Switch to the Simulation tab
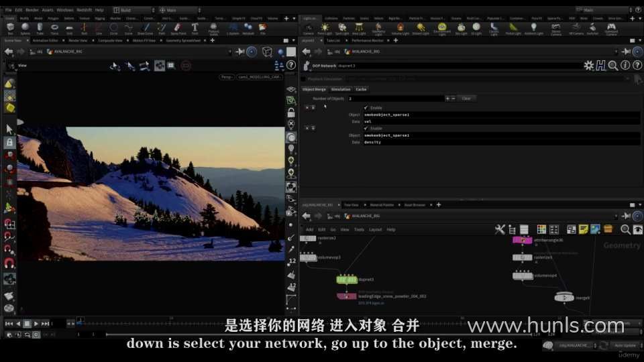 click(341, 89)
